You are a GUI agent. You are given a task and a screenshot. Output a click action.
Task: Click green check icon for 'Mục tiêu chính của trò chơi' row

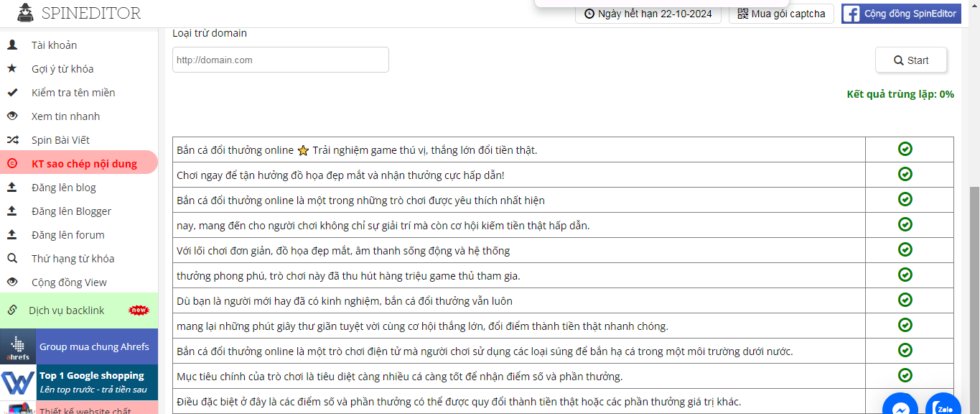[905, 375]
